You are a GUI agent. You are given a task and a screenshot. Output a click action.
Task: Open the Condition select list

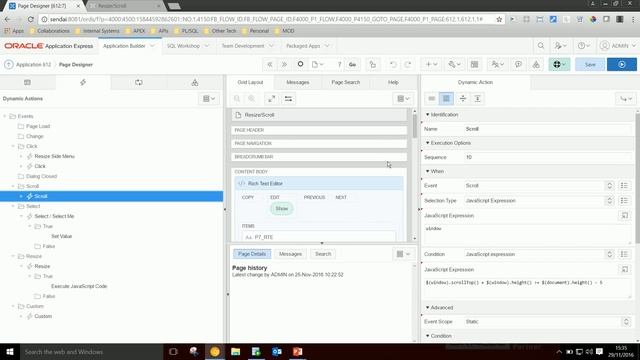point(539,254)
